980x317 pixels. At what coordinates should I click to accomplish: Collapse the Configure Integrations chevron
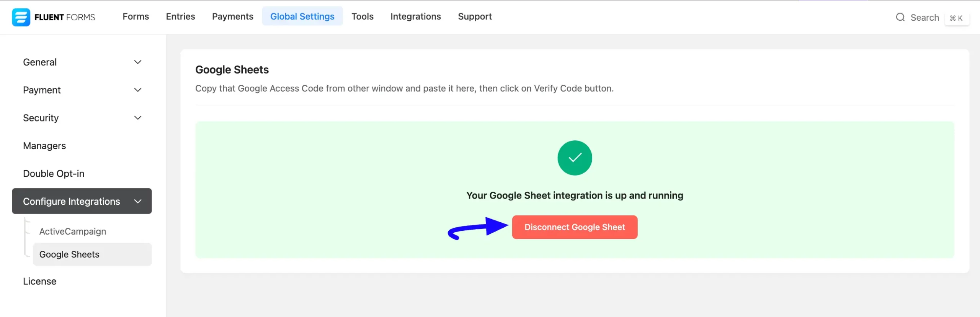pyautogui.click(x=138, y=201)
